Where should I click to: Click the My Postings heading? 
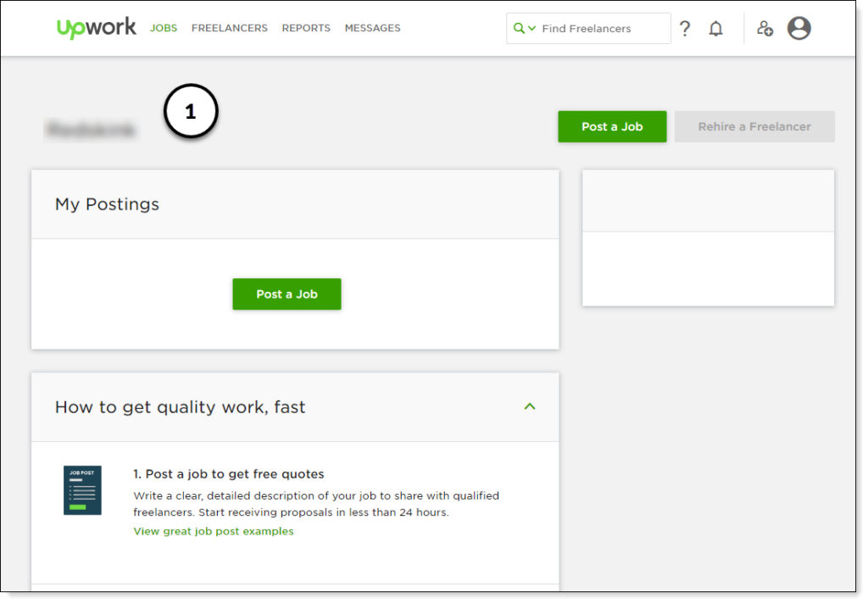tap(107, 204)
